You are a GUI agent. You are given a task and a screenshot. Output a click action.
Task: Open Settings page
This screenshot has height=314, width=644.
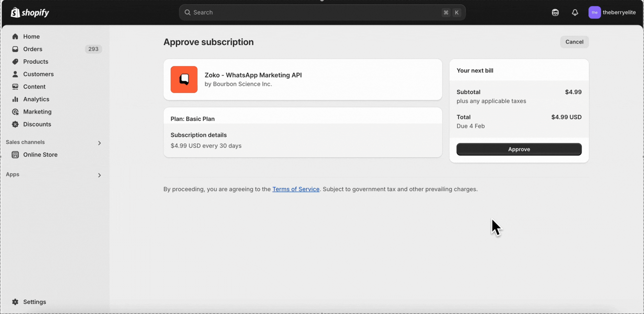coord(35,302)
